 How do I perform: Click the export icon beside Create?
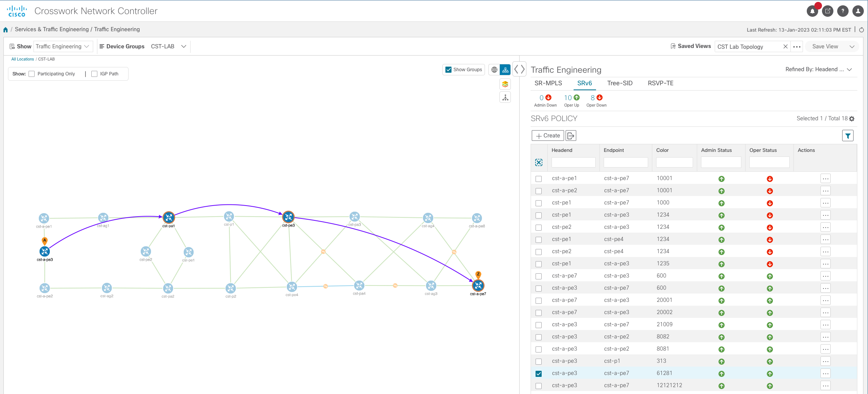click(x=571, y=136)
